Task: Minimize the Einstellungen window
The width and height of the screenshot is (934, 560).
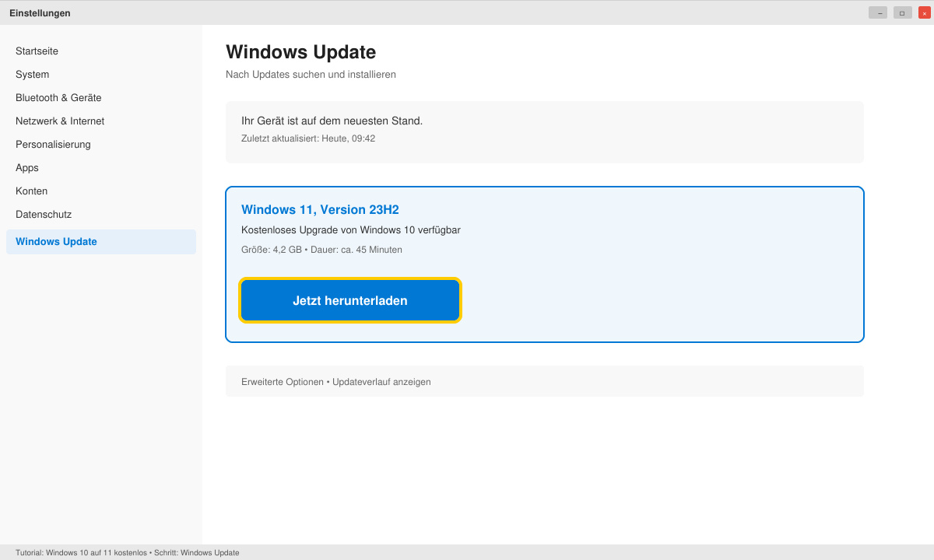Action: tap(878, 12)
